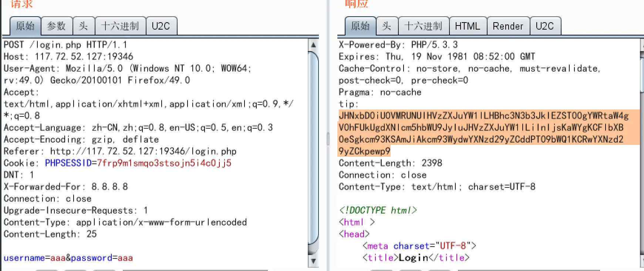
Task: Click the request panel scrollbar thumb
Action: coord(313,148)
